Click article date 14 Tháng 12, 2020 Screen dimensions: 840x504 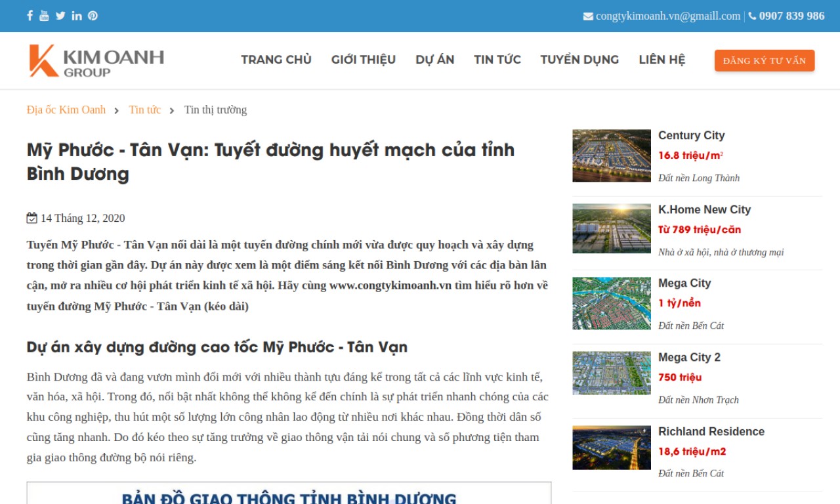pos(83,218)
